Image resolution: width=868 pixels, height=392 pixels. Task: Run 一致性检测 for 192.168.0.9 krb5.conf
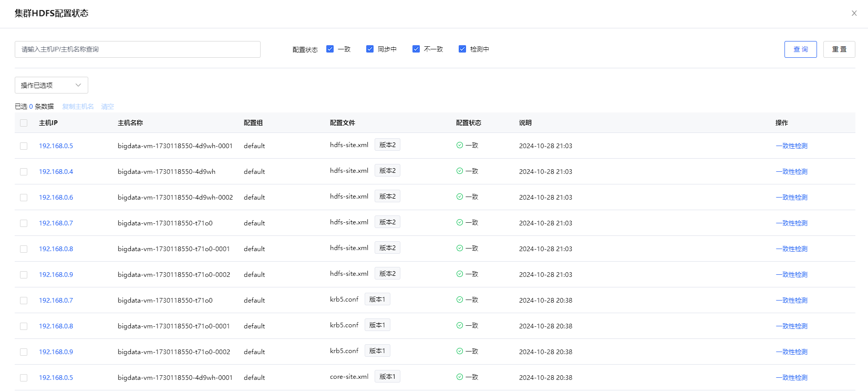[791, 352]
